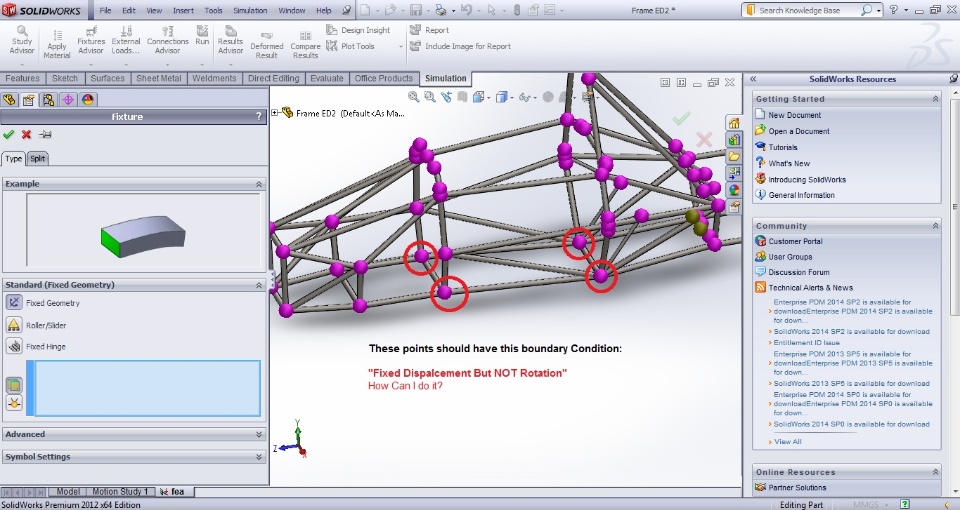Open Compare Results tool
Viewport: 960px width, 510px height.
click(x=306, y=45)
